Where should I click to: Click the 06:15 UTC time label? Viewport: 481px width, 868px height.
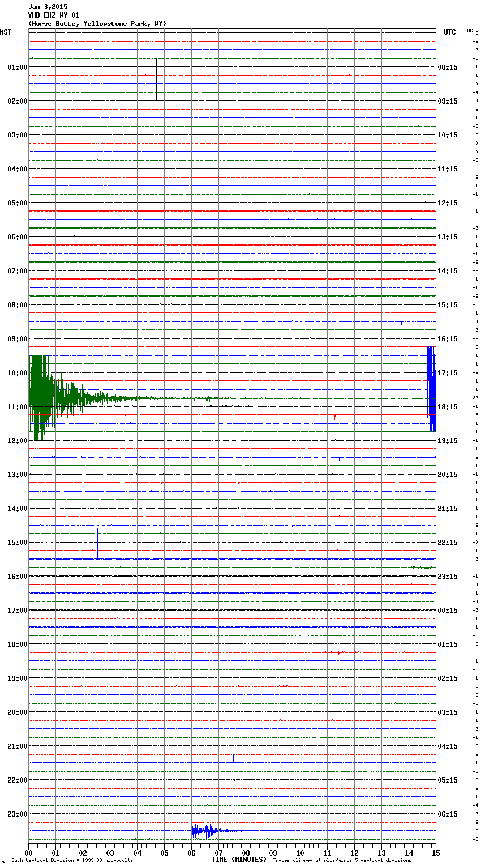pyautogui.click(x=448, y=814)
